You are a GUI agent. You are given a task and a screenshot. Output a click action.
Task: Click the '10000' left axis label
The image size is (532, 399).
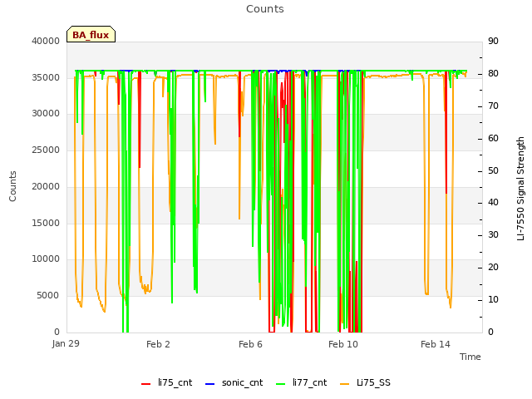pyautogui.click(x=46, y=259)
